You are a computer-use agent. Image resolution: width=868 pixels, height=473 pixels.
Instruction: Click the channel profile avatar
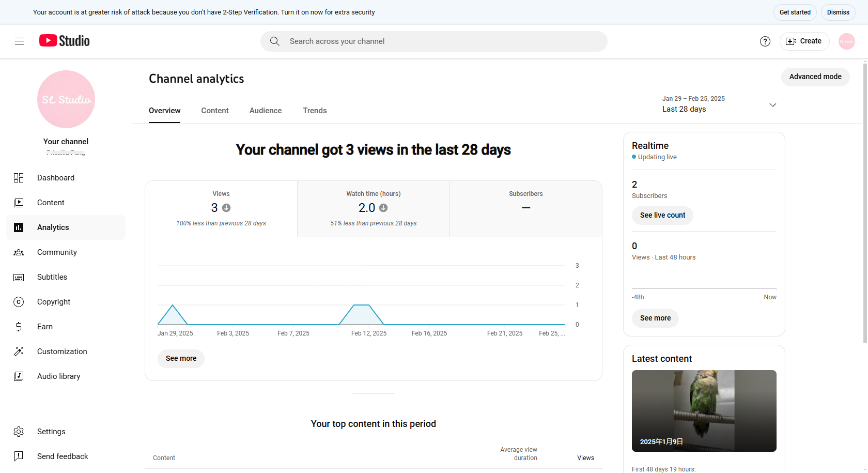click(846, 41)
